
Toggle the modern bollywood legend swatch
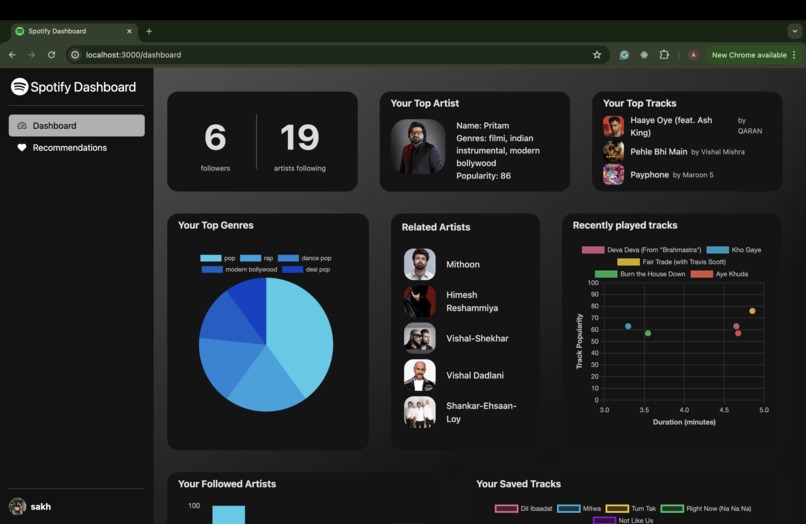(212, 269)
